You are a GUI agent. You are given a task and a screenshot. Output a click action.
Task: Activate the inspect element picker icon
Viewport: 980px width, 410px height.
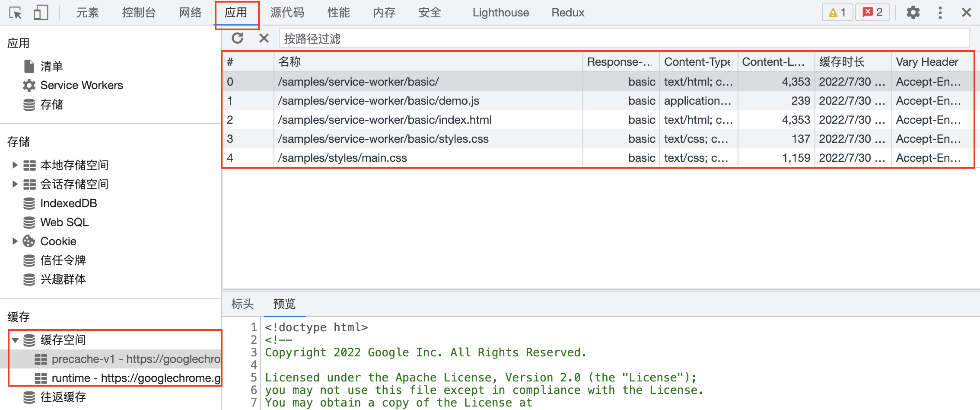16,13
